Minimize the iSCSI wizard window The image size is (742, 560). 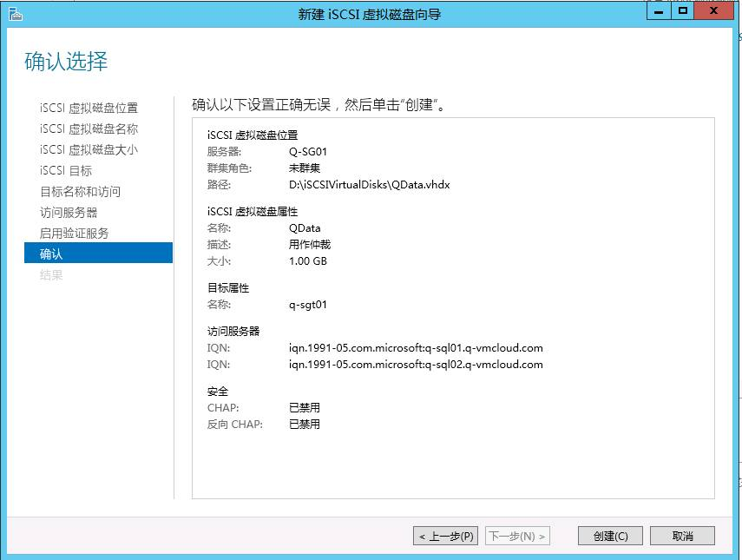[x=659, y=11]
